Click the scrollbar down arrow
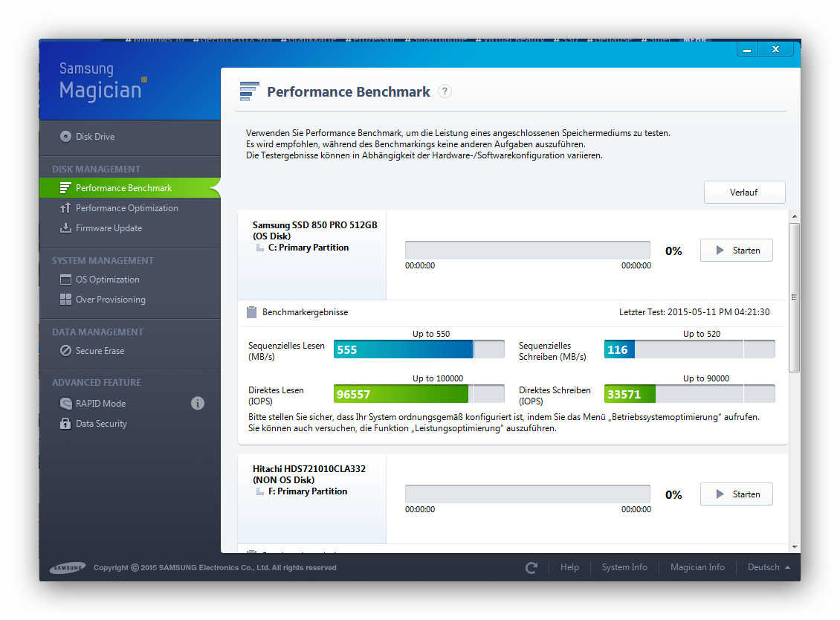Image resolution: width=840 pixels, height=620 pixels. (795, 547)
